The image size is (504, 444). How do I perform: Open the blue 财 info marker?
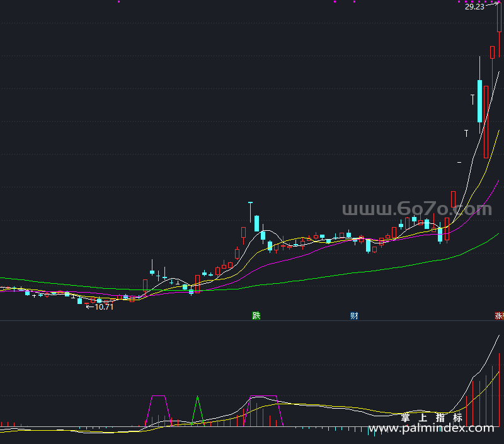pos(354,315)
